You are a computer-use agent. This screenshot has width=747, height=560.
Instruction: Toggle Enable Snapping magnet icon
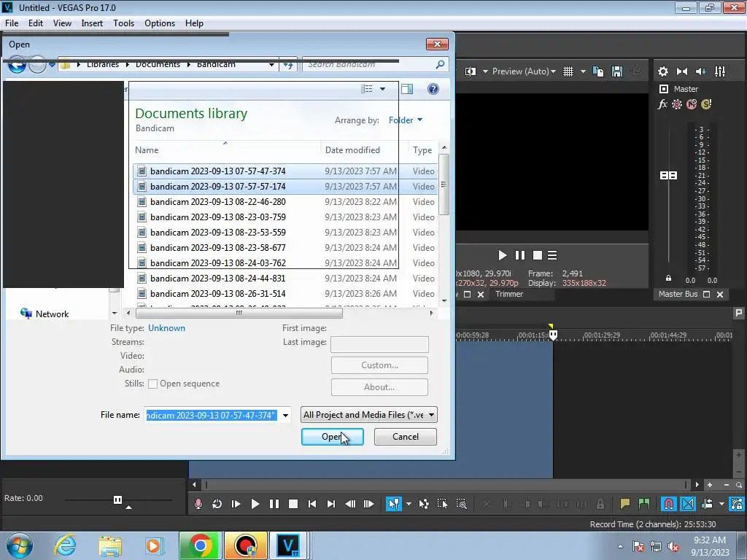[x=668, y=504]
